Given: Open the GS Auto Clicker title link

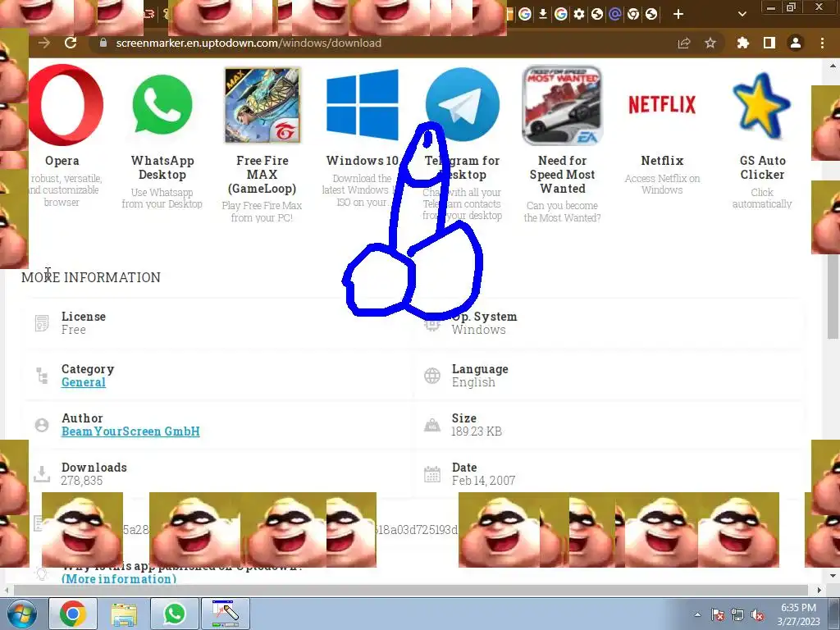Looking at the screenshot, I should pyautogui.click(x=762, y=167).
